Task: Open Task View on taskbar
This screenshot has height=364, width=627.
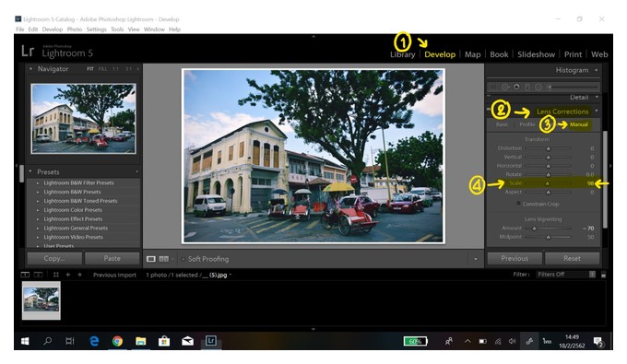Action: click(70, 341)
